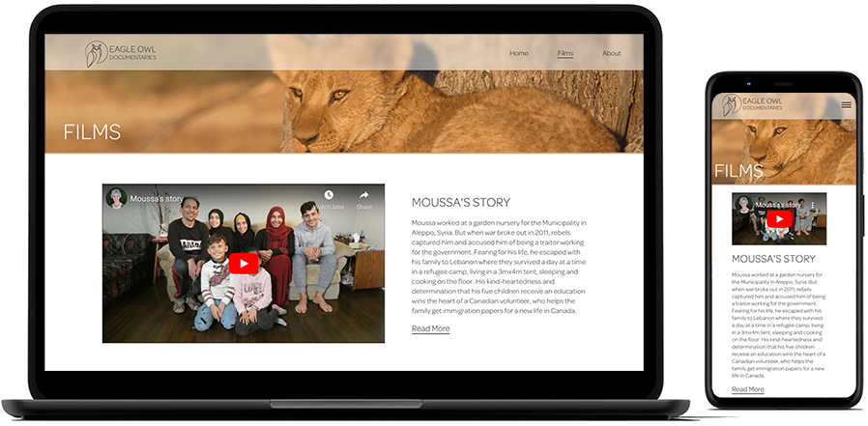Click Read More link on laptop

coord(431,328)
